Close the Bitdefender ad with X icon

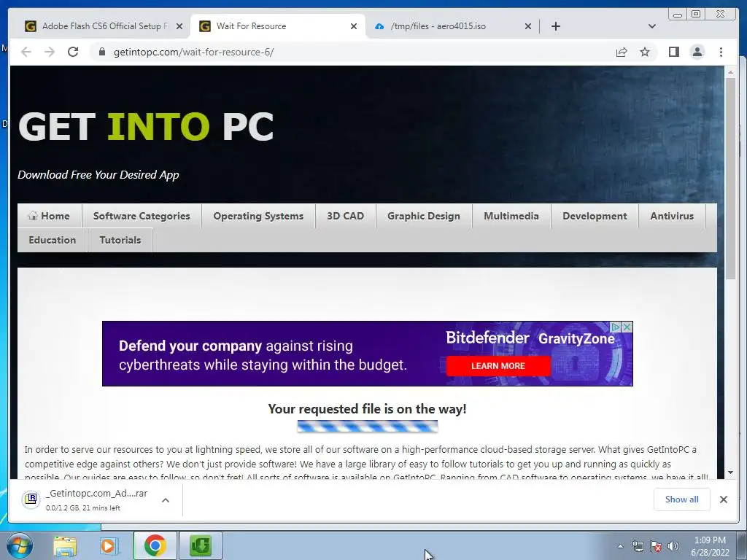[x=627, y=327]
